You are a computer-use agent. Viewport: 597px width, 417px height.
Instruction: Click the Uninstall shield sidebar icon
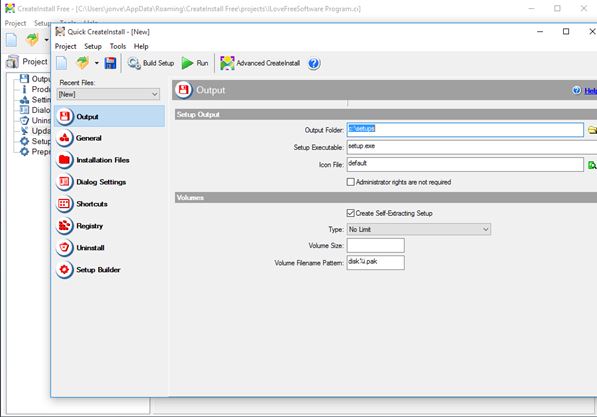[65, 248]
